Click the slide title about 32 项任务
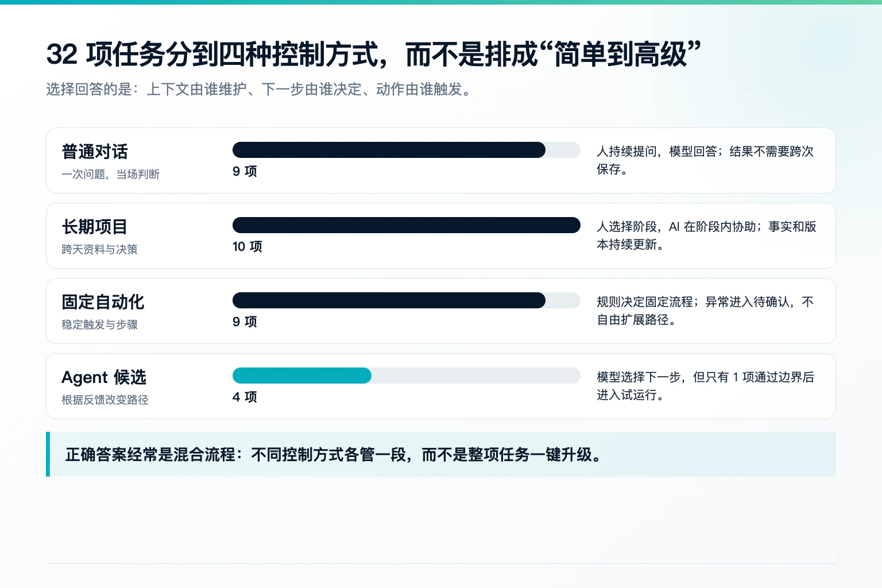The image size is (882, 588). pyautogui.click(x=374, y=55)
